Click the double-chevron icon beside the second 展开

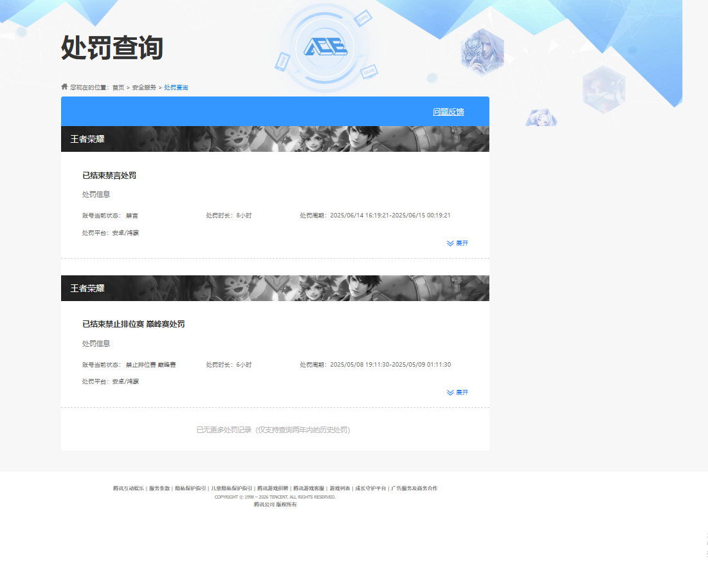449,392
